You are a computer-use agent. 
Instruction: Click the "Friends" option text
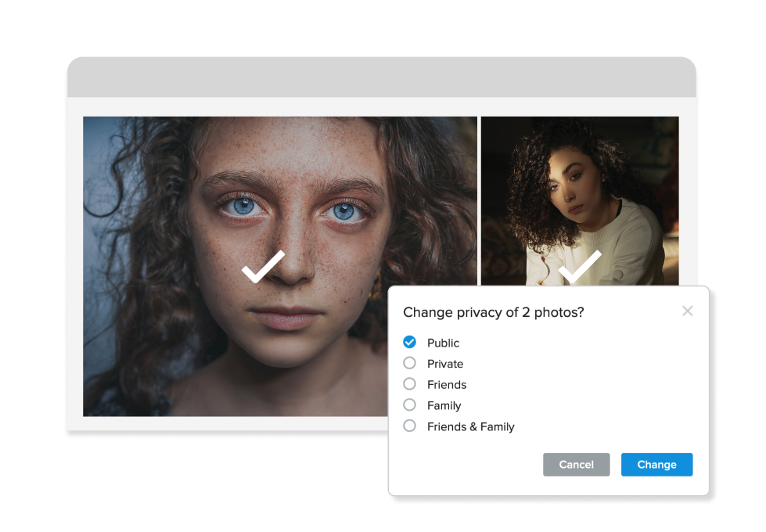click(447, 385)
